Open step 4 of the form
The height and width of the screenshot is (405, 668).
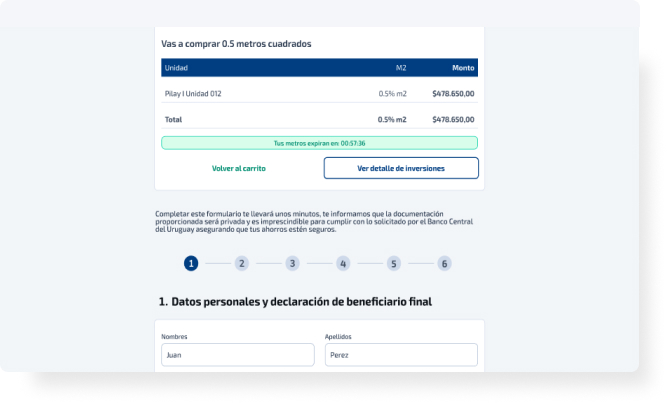coord(343,263)
